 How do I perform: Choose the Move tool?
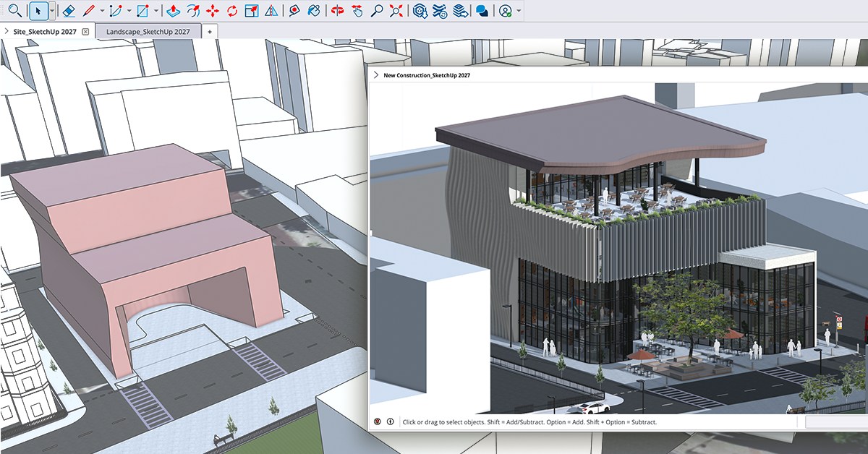(213, 11)
